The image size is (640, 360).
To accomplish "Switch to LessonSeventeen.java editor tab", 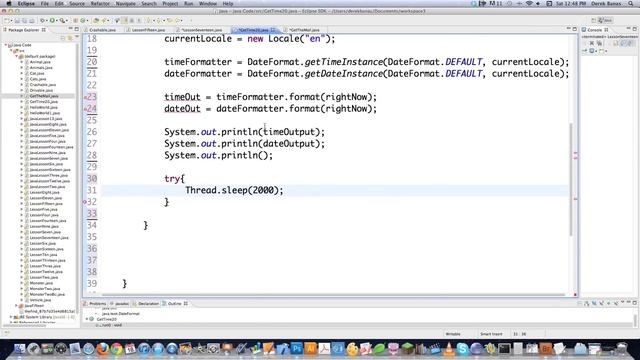I will (x=201, y=30).
